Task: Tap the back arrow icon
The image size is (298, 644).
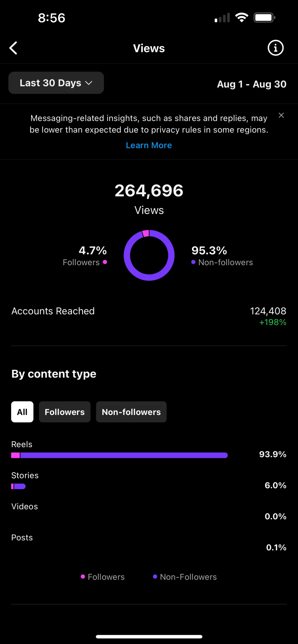Action: click(x=13, y=48)
